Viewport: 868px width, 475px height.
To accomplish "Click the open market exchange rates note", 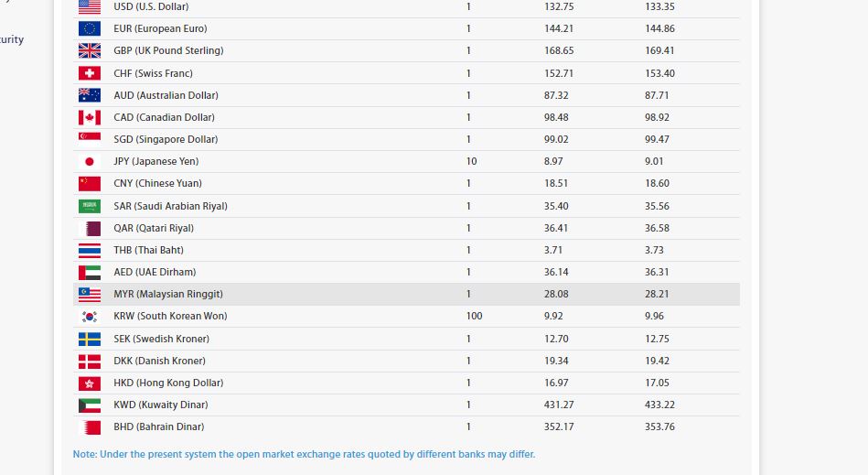I will coord(304,454).
